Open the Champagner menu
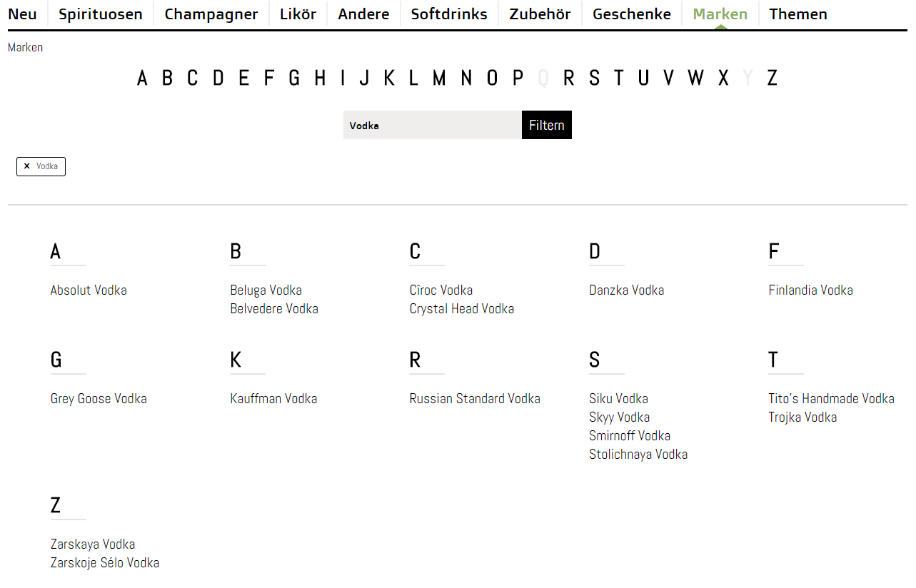Screen dimensions: 916x588 (211, 14)
